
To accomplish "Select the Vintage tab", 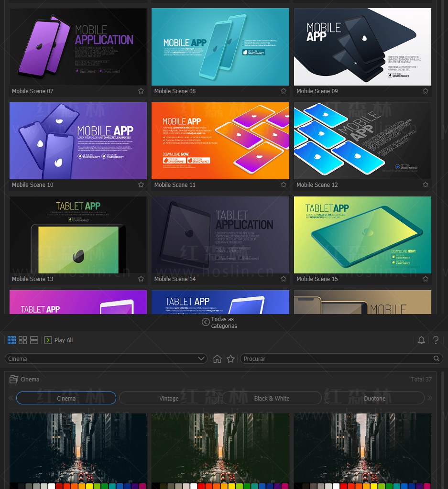I will [169, 398].
